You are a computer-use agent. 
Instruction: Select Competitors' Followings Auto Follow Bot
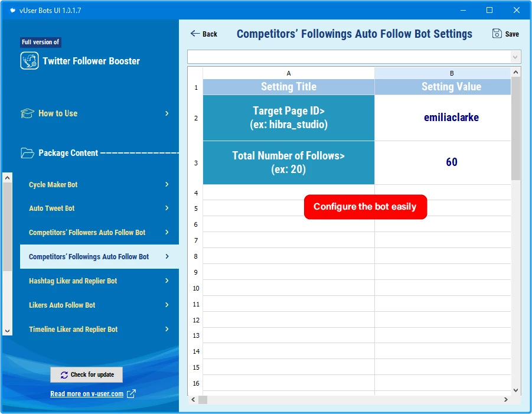(x=99, y=256)
